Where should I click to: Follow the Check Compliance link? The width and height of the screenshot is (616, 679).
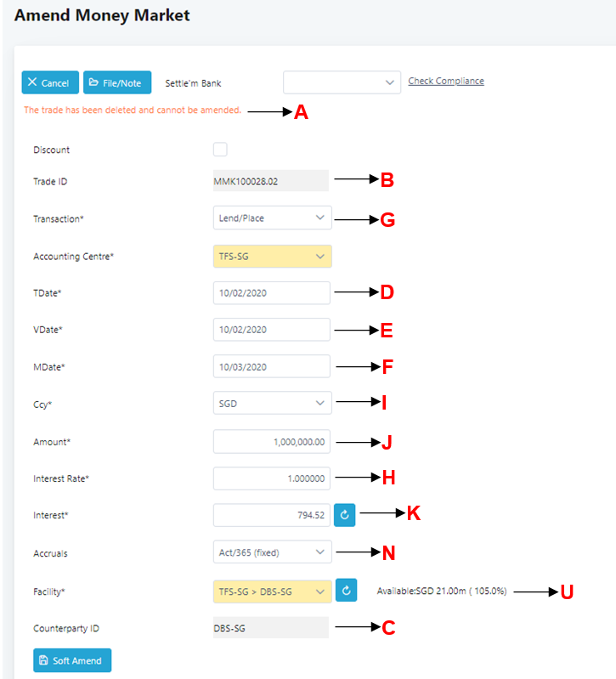pos(446,82)
